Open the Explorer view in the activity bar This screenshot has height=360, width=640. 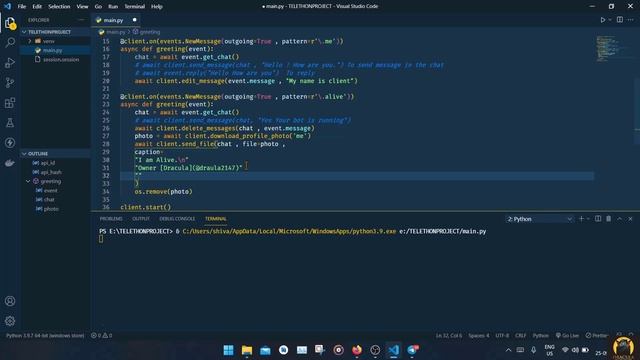10,23
